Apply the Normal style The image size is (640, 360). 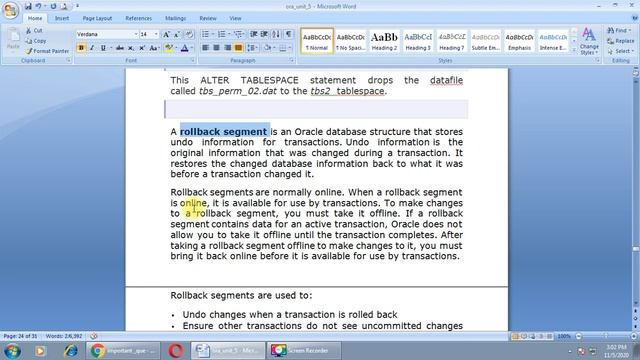[x=317, y=41]
